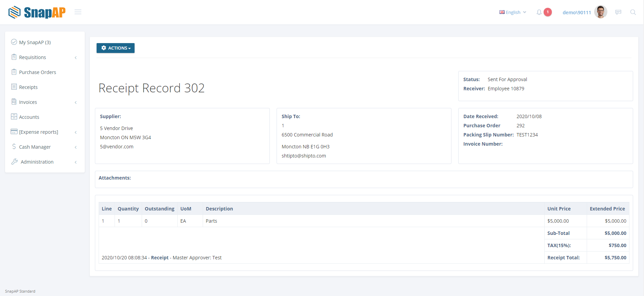Click the Attachments section label

pos(115,178)
